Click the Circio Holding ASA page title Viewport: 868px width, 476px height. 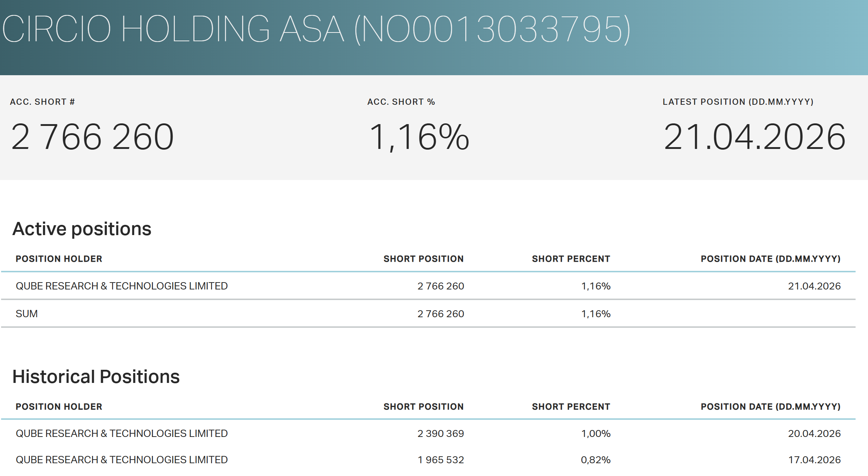316,29
